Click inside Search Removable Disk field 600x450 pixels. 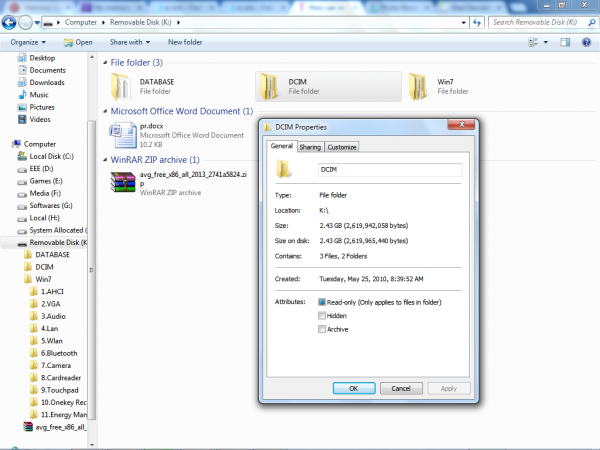click(538, 23)
